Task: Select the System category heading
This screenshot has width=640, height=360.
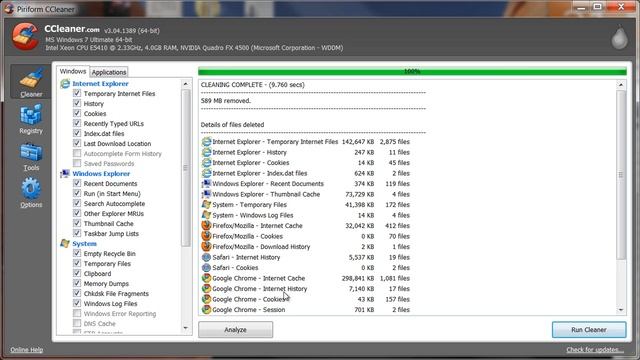Action: tap(84, 244)
